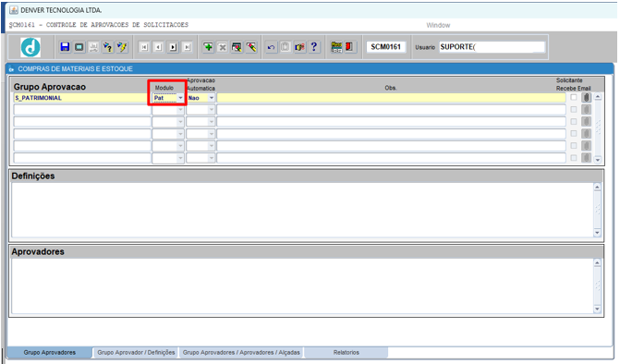Click the attachment clip button on first row
This screenshot has width=620, height=364.
587,97
